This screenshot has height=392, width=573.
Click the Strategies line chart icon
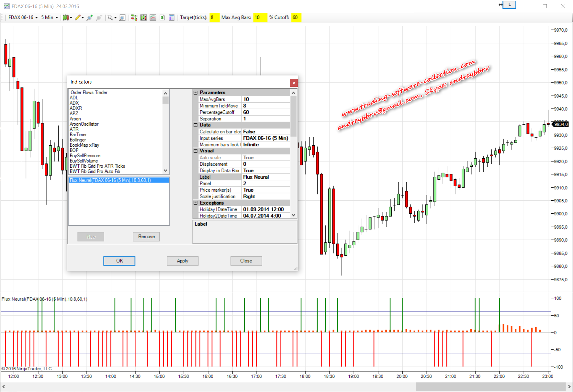[153, 17]
